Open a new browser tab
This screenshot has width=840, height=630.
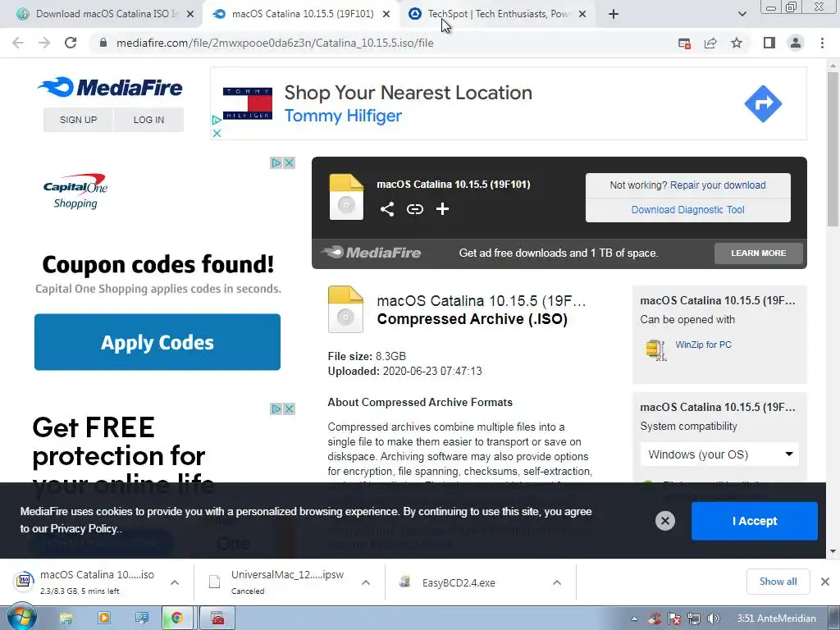[614, 14]
